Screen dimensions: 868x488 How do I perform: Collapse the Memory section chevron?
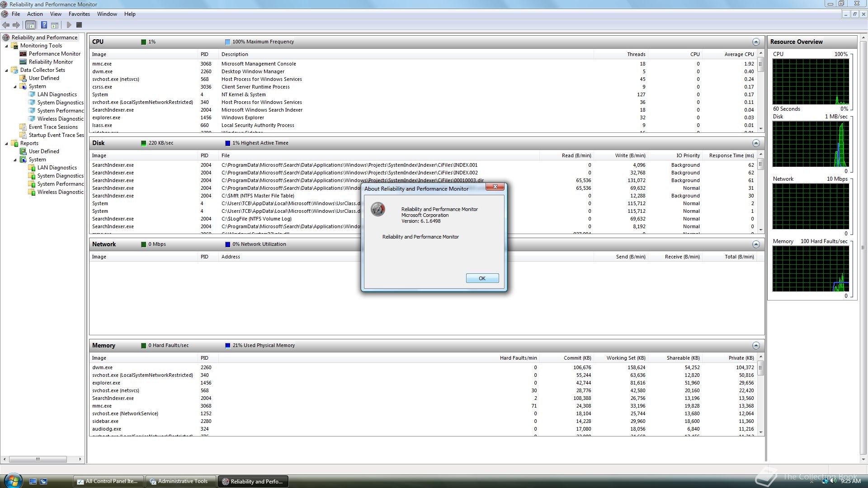pyautogui.click(x=756, y=346)
